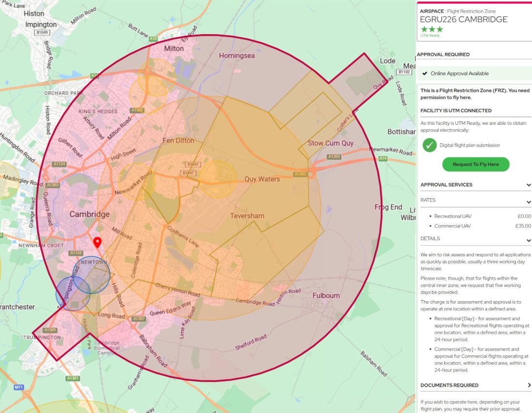532x413 pixels.
Task: Click the green digital flight plan checkmark icon
Action: click(x=429, y=145)
